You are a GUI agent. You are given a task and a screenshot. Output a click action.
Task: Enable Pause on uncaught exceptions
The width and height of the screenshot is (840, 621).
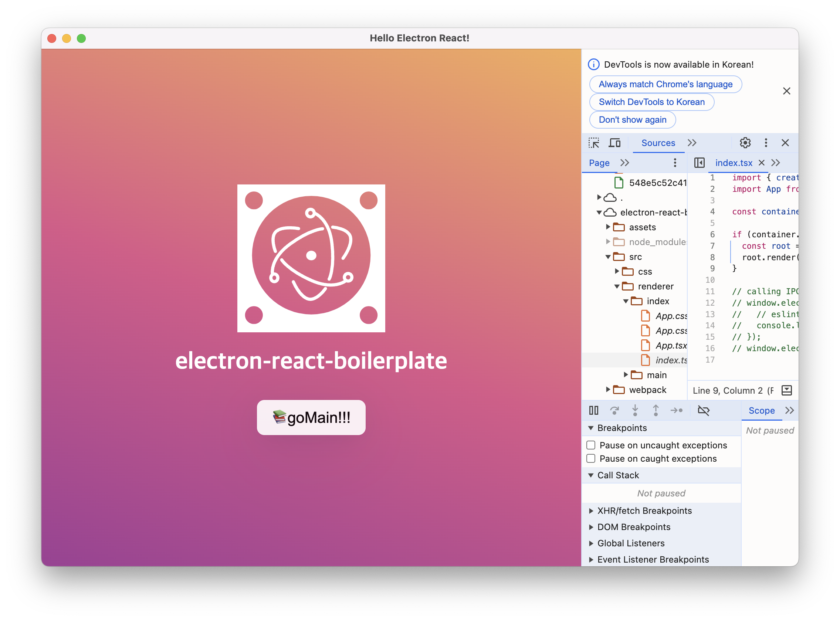click(x=591, y=445)
